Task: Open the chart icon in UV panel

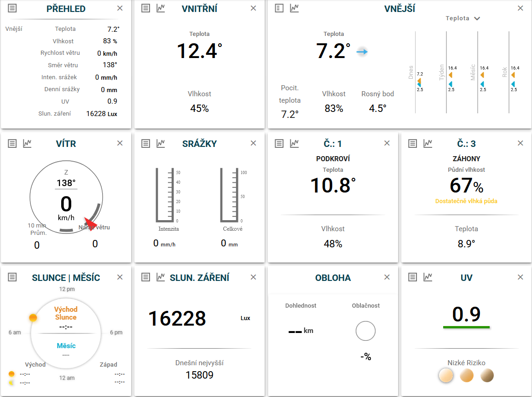Action: [x=428, y=277]
